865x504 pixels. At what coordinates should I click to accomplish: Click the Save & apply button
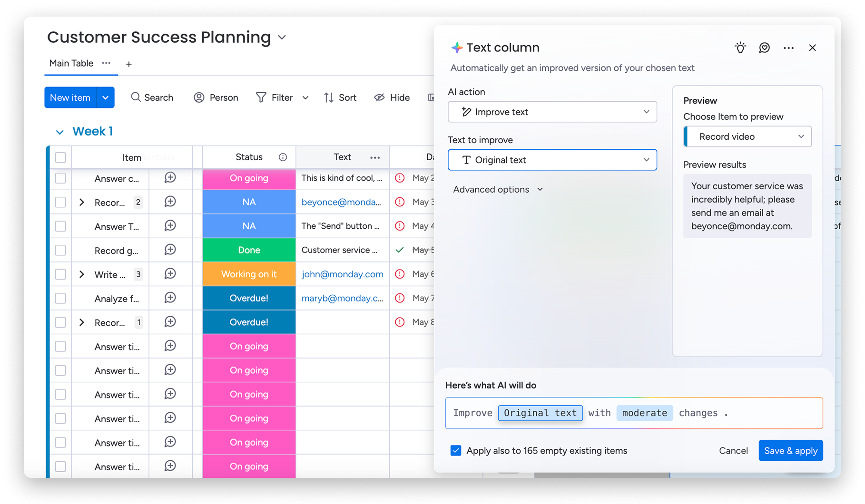[x=790, y=450]
